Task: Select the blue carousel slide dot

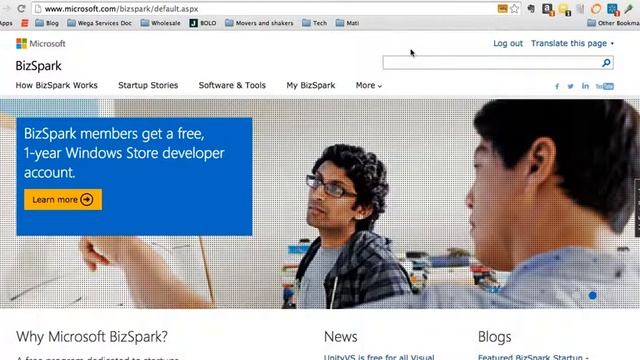Action: [593, 295]
